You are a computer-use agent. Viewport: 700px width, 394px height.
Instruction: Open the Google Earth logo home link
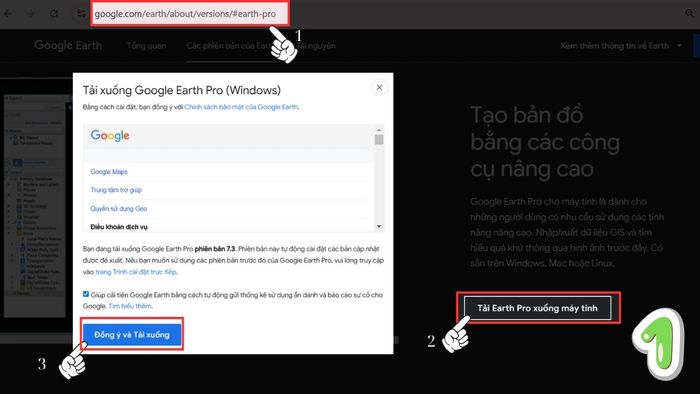pyautogui.click(x=68, y=46)
